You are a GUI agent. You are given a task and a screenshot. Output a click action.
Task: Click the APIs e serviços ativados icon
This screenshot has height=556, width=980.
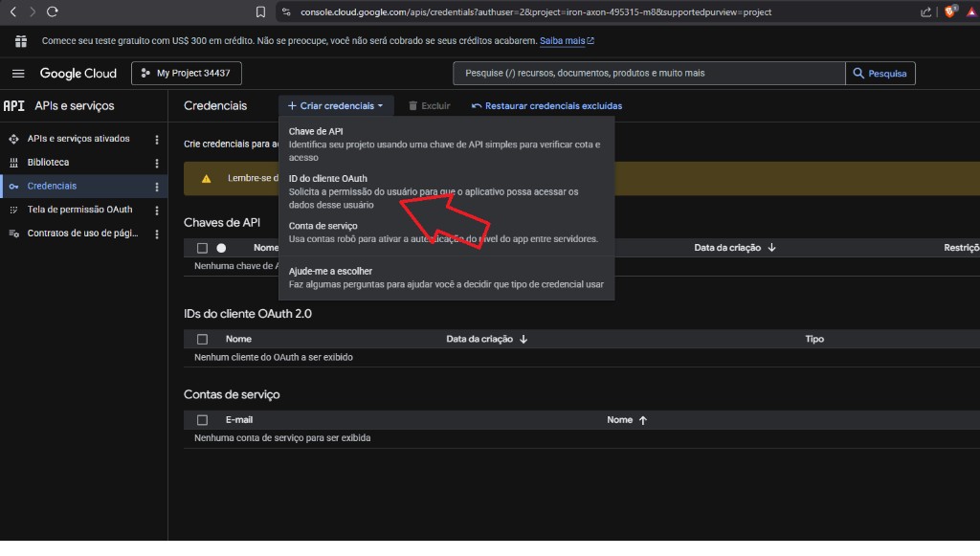[x=13, y=139]
